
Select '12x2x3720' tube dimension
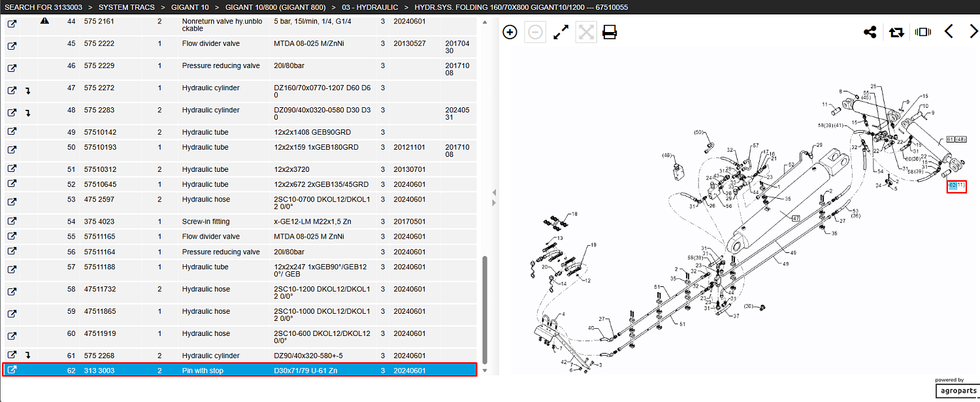pos(291,169)
